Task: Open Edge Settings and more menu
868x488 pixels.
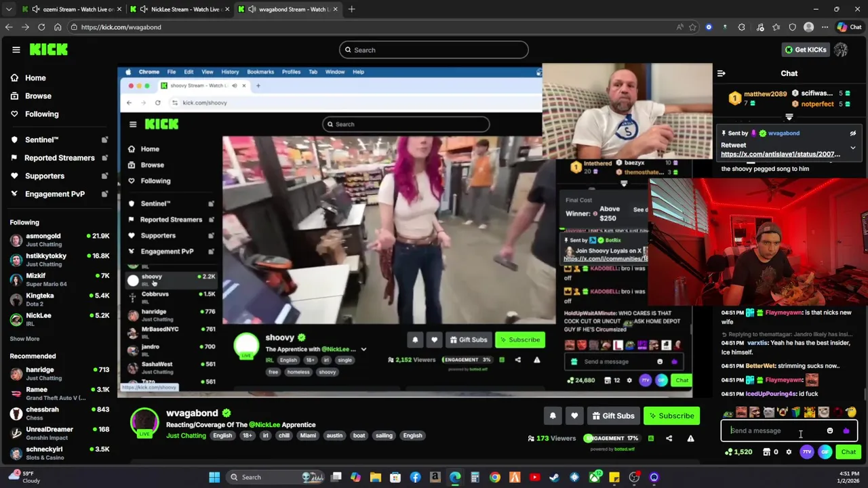Action: coord(825,27)
